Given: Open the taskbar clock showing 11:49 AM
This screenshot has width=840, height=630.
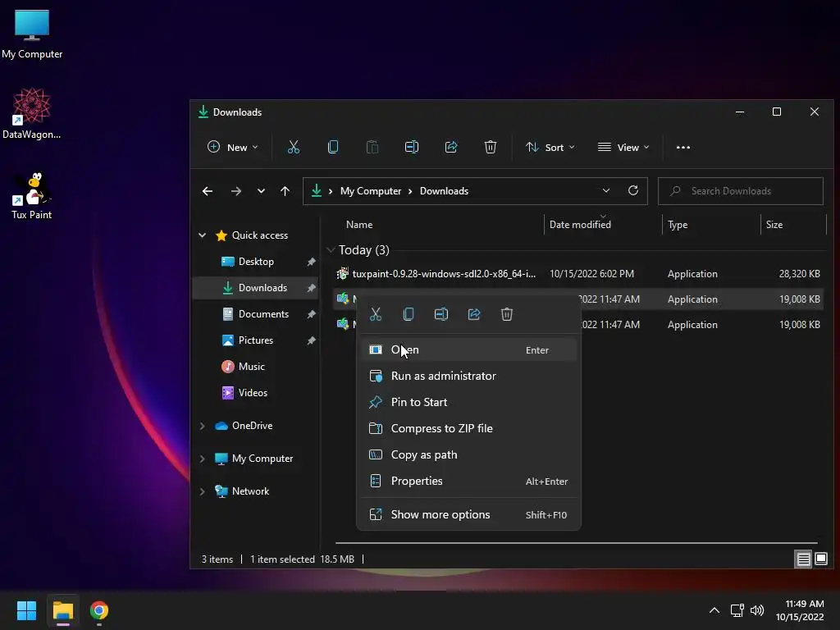Looking at the screenshot, I should [800, 610].
